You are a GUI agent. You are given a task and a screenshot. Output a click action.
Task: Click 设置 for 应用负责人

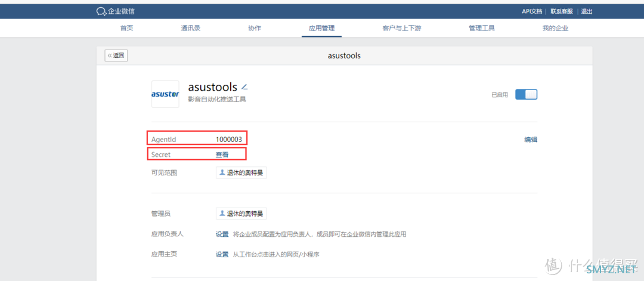click(222, 234)
